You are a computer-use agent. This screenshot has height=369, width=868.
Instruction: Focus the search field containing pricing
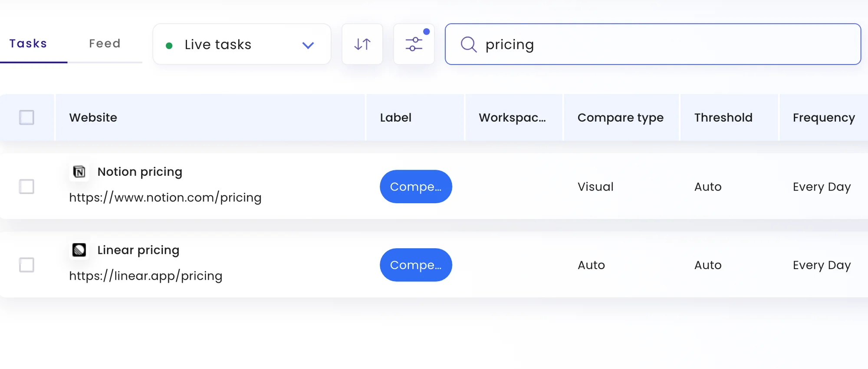(653, 44)
